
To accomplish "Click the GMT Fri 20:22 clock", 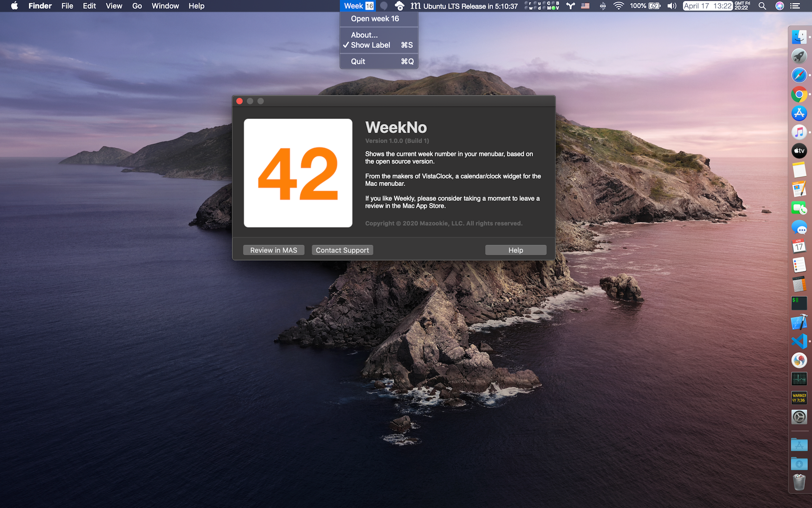I will 742,6.
